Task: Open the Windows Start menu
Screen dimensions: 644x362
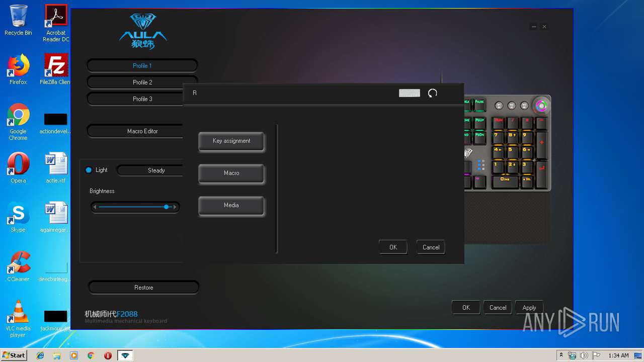Action: pos(14,355)
